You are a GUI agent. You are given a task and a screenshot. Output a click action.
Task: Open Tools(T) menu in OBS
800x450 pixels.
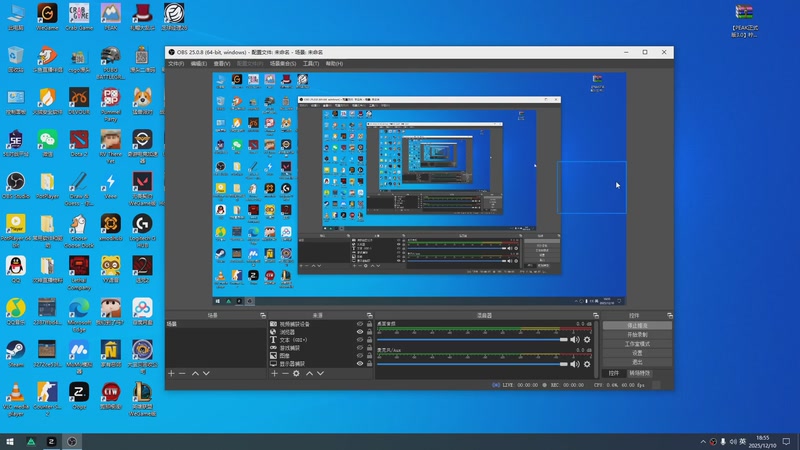click(311, 64)
